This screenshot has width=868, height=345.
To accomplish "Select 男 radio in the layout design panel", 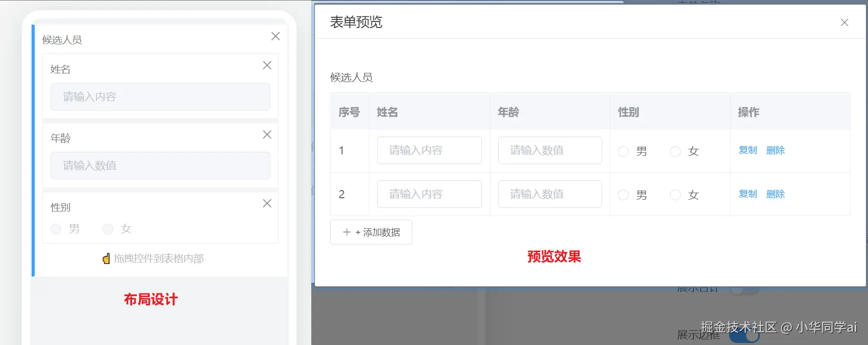I will coord(56,229).
